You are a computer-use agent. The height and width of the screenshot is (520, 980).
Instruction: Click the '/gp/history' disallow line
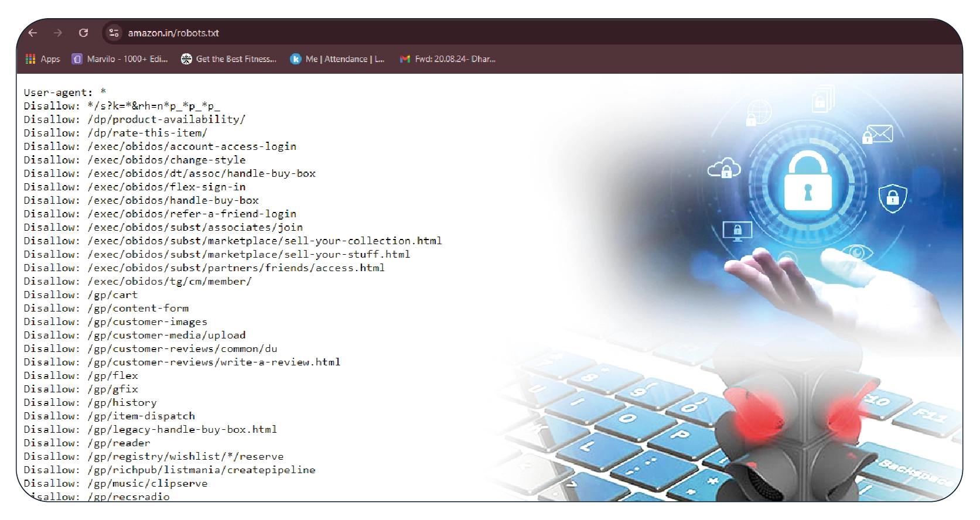pyautogui.click(x=90, y=402)
